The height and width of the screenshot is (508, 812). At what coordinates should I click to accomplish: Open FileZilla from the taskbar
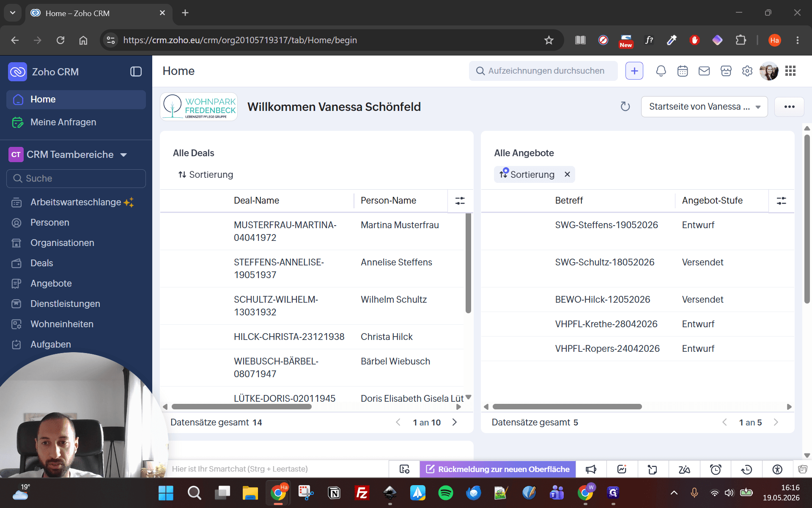(x=362, y=493)
